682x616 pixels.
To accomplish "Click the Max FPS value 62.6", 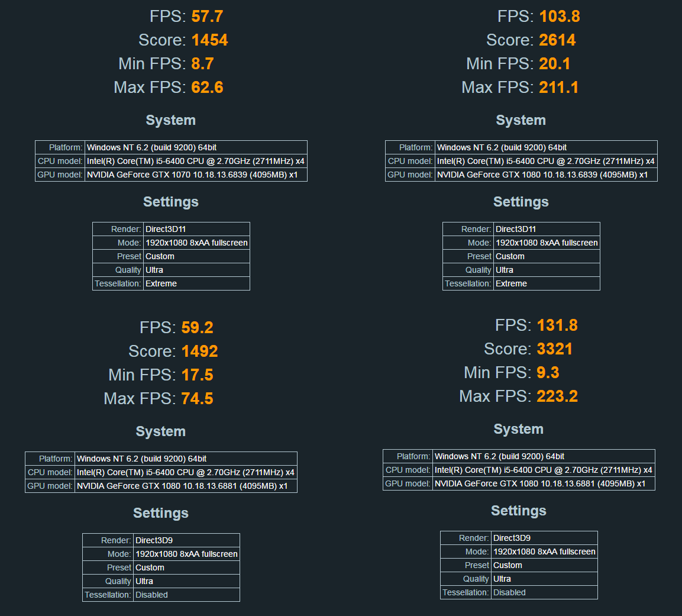I will pyautogui.click(x=207, y=88).
